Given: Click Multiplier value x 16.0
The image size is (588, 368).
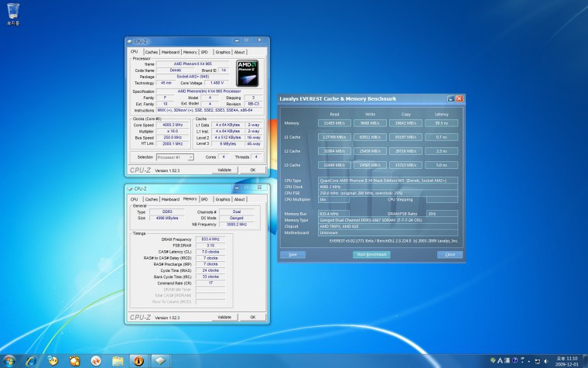Looking at the screenshot, I should coord(173,132).
